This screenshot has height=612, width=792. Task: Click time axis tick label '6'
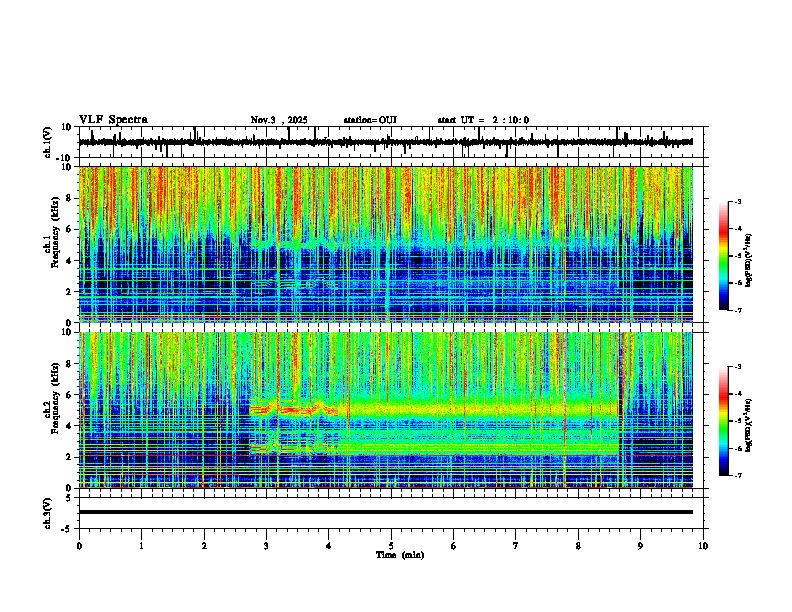pos(454,546)
